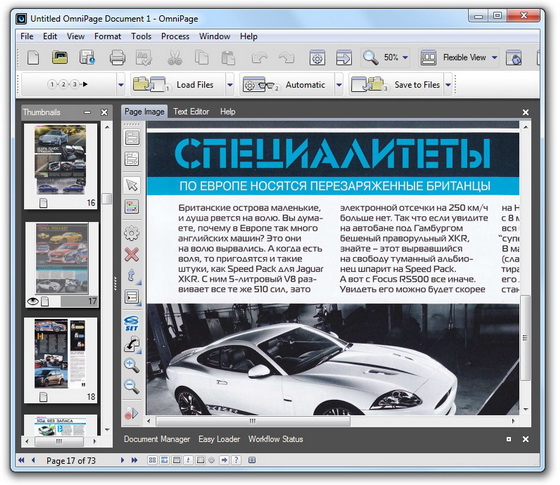Image resolution: width=560 pixels, height=485 pixels.
Task: Select the Page Image tab
Action: click(144, 112)
